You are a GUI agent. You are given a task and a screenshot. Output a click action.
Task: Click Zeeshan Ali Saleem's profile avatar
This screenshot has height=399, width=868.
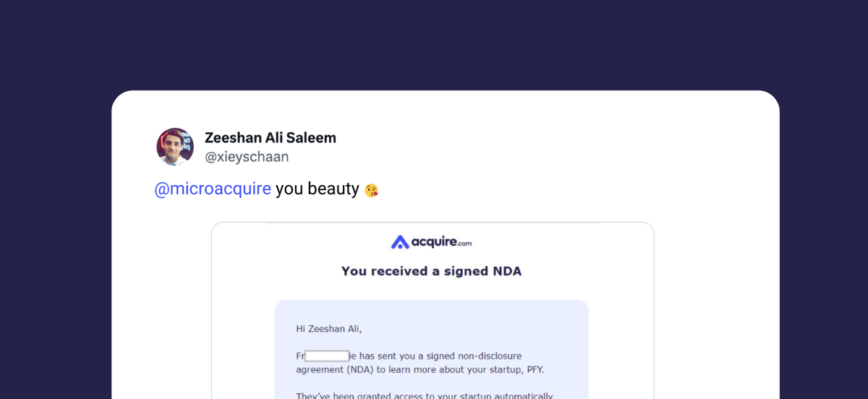click(175, 147)
